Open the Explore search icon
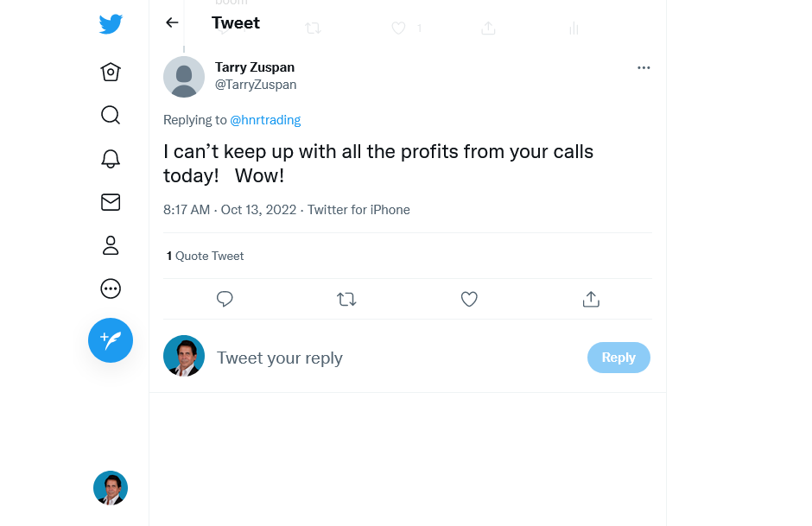Image resolution: width=812 pixels, height=526 pixels. click(111, 115)
